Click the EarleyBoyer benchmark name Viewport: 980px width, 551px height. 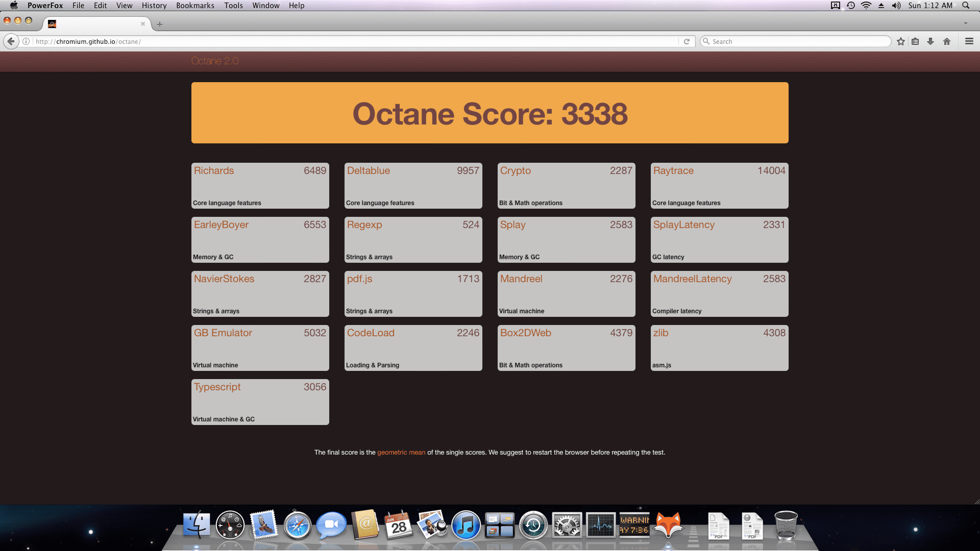221,225
